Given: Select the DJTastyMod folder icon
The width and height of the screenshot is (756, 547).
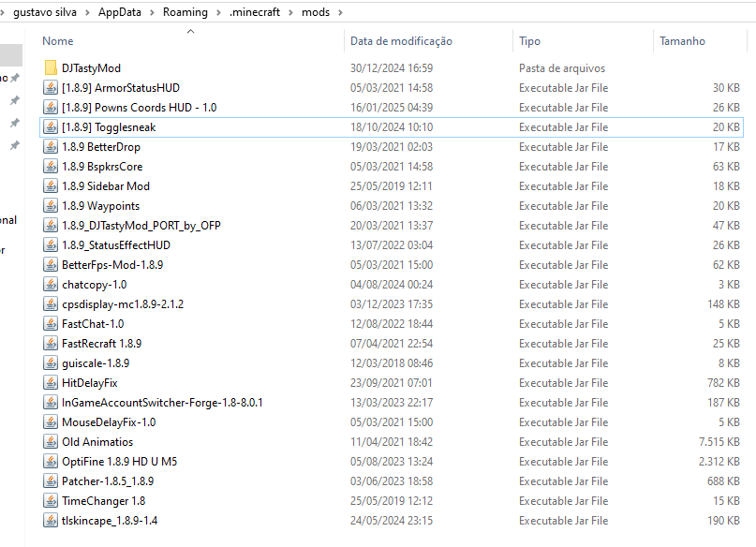Looking at the screenshot, I should (51, 68).
